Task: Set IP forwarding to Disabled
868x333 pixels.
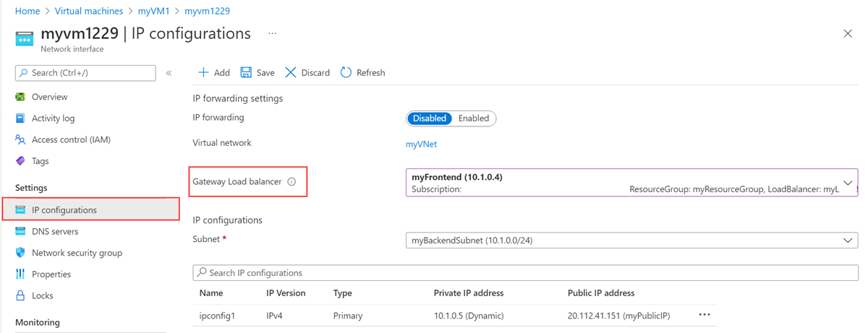Action: [x=429, y=118]
